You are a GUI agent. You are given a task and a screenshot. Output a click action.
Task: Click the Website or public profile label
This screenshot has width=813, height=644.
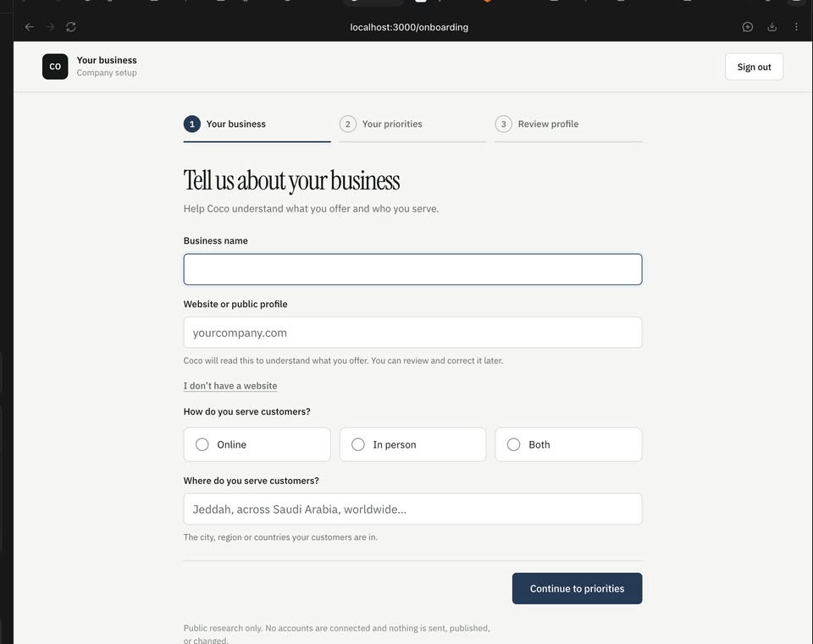(x=235, y=304)
